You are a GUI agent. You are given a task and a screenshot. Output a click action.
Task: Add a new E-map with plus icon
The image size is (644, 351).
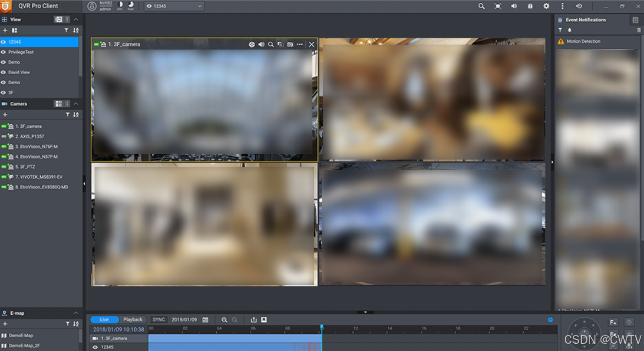pyautogui.click(x=5, y=324)
